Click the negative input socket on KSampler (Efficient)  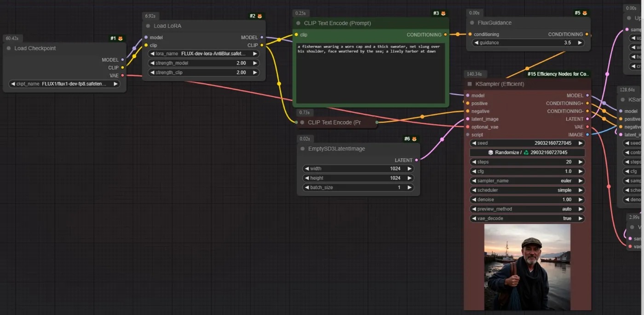point(467,111)
